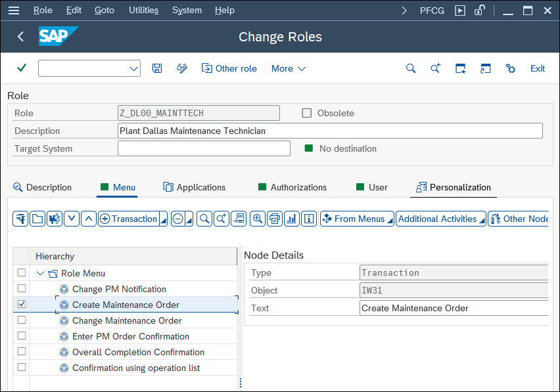The width and height of the screenshot is (560, 392).
Task: Tick the Obsolete checkbox
Action: click(x=307, y=113)
